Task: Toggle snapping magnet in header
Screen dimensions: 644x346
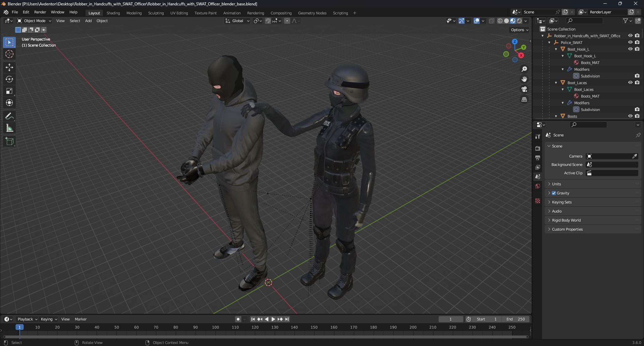Action: coord(268,21)
